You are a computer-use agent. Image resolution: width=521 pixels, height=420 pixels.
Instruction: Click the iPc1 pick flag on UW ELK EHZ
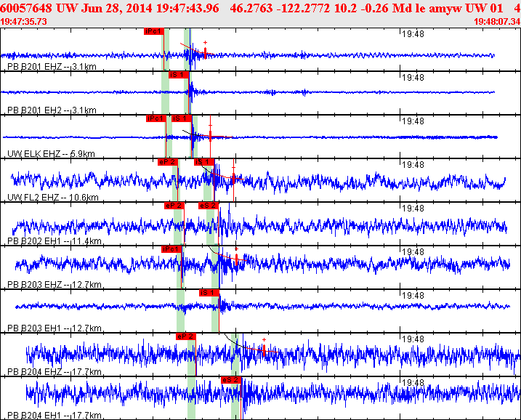155,118
